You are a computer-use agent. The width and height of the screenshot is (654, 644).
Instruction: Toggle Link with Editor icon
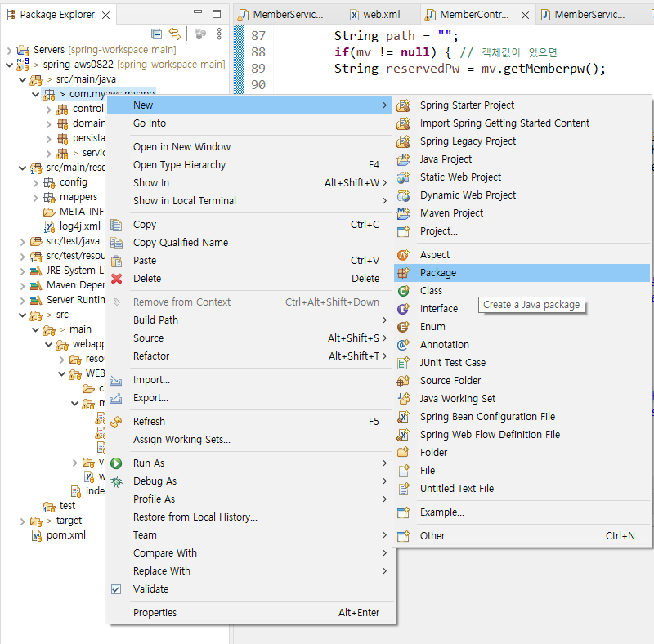pos(175,34)
